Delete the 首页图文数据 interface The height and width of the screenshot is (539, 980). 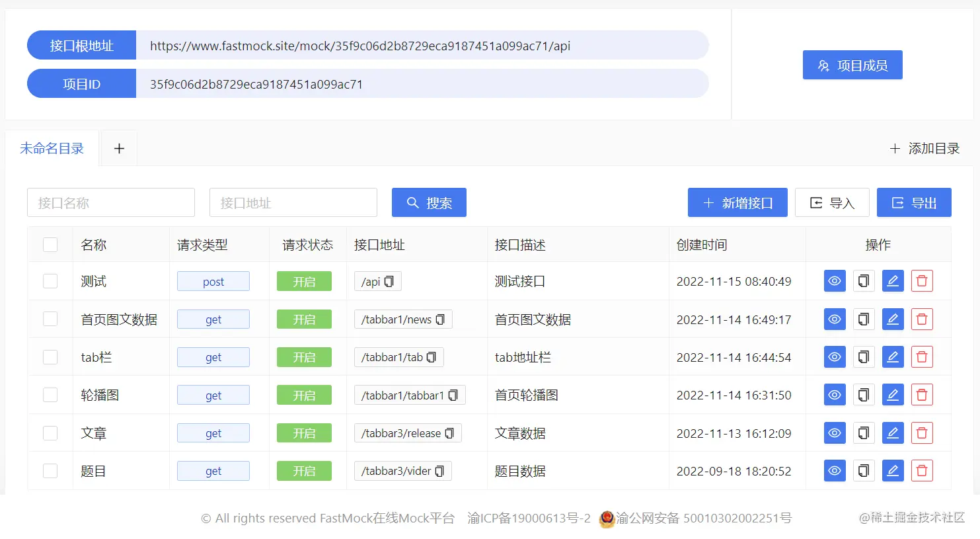pyautogui.click(x=922, y=319)
